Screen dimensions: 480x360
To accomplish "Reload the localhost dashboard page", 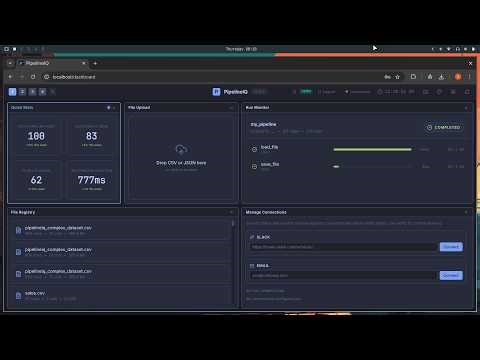I will click(x=33, y=77).
